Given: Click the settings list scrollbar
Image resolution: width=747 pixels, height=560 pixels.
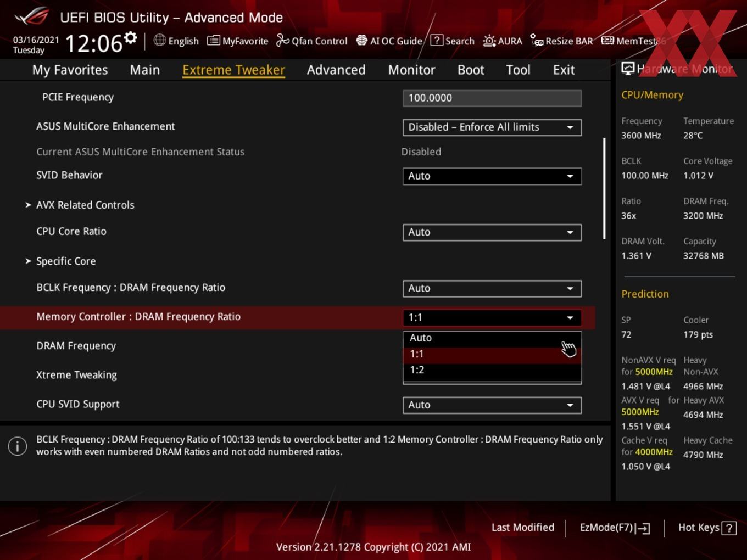Looking at the screenshot, I should pos(604,188).
